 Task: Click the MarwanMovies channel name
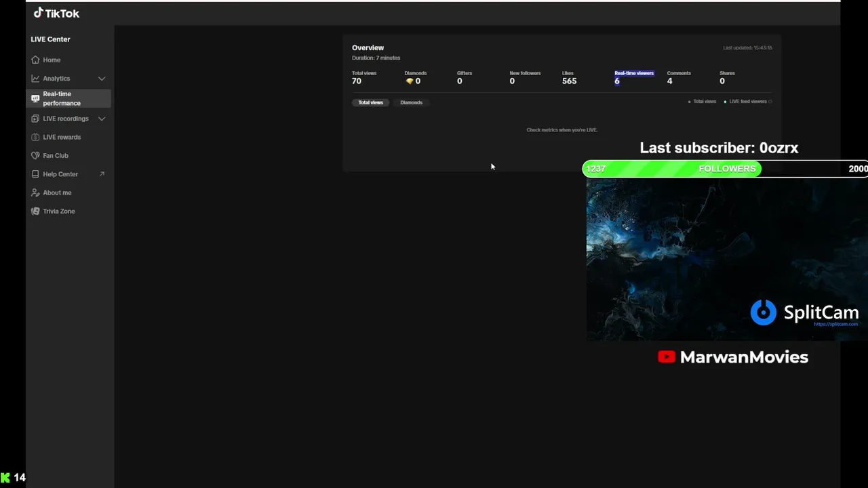[x=744, y=357]
